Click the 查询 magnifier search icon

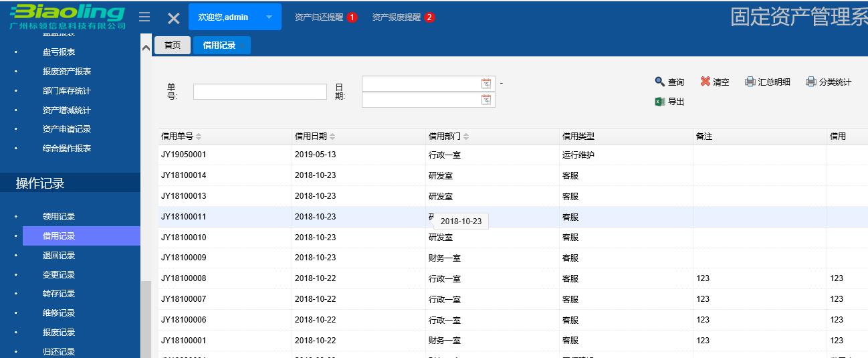tap(659, 82)
